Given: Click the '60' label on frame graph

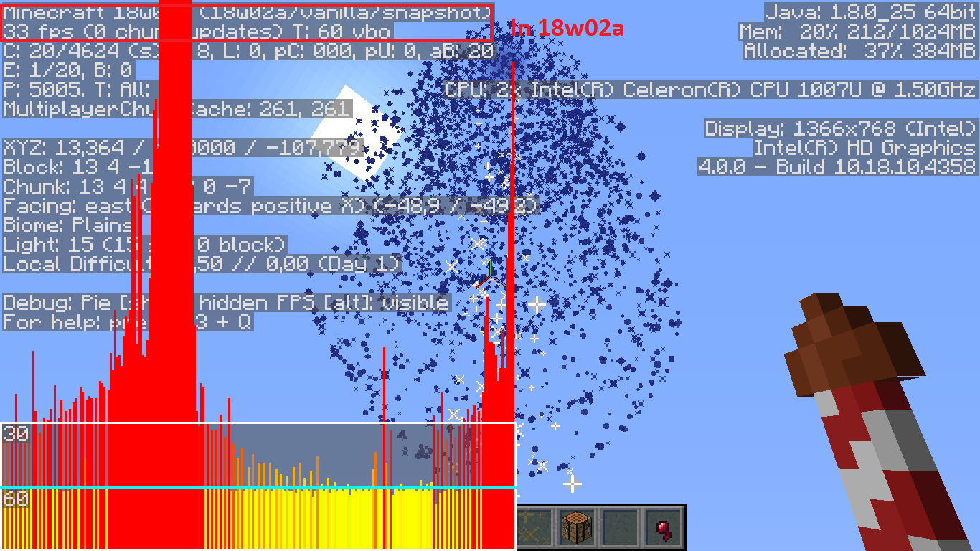Looking at the screenshot, I should pyautogui.click(x=16, y=498).
